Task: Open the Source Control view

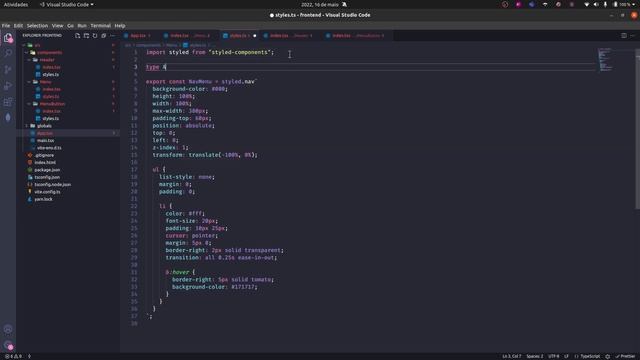Action: 8,69
